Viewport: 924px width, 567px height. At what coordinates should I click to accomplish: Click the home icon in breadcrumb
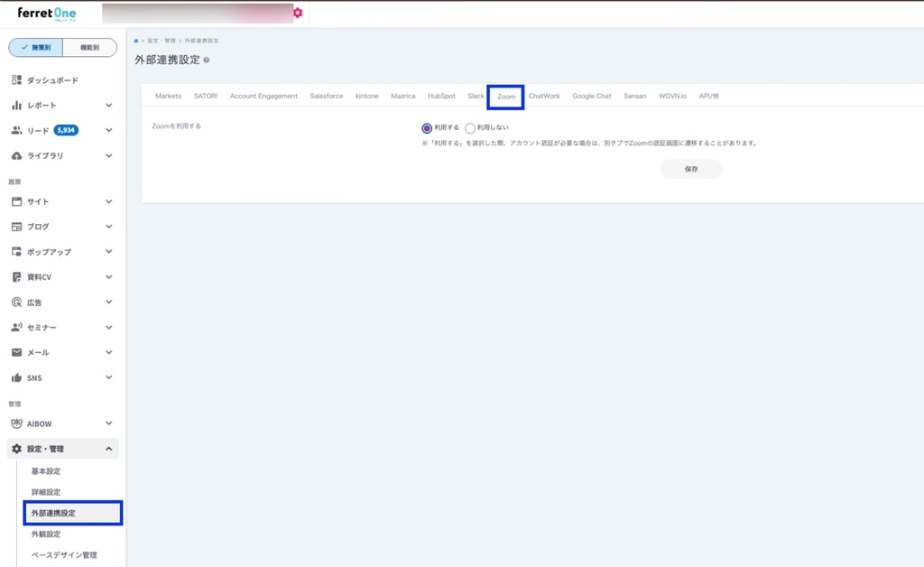tap(135, 41)
